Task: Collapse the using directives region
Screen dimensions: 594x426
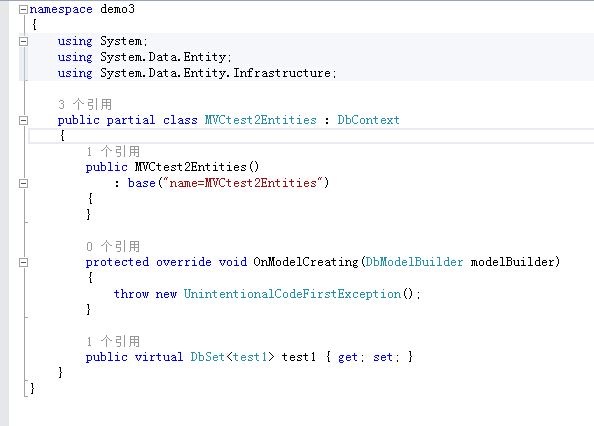Action: point(23,41)
